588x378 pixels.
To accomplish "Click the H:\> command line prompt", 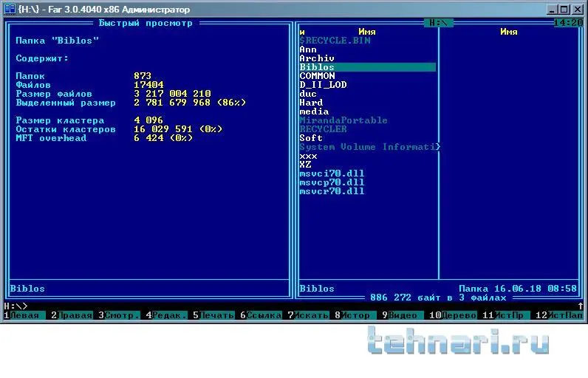I will click(x=16, y=306).
